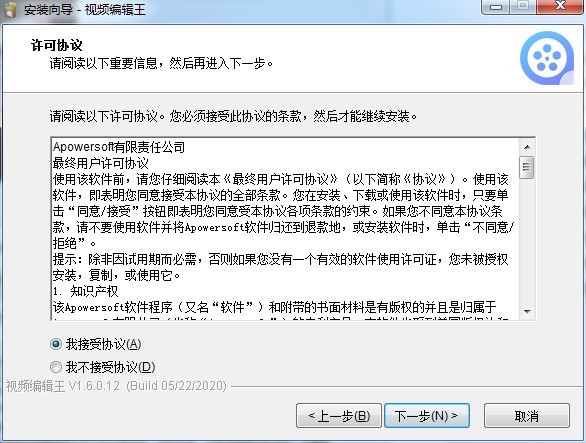This screenshot has height=443, width=586.
Task: Continue with 下一步(N) button
Action: click(x=427, y=415)
